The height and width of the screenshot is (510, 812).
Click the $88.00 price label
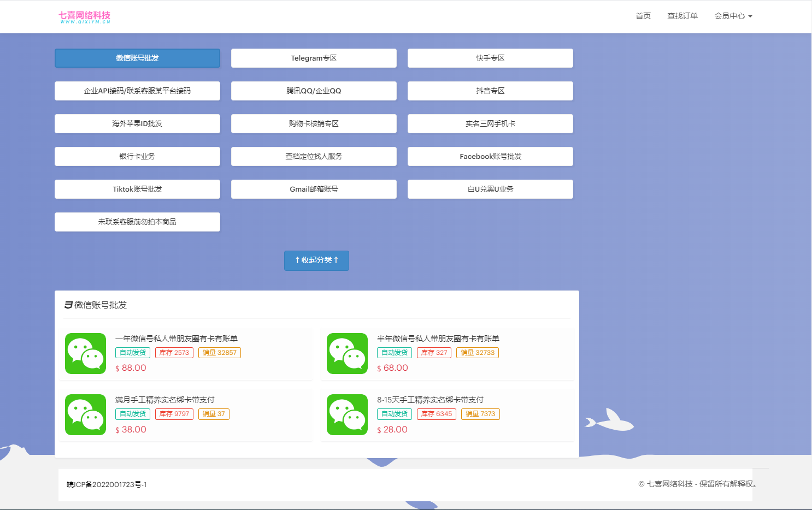(130, 368)
